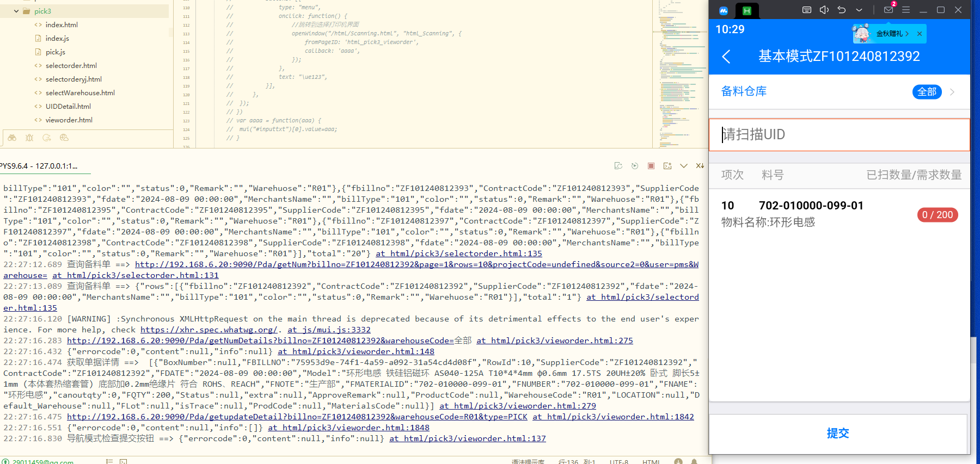Image resolution: width=980 pixels, height=464 pixels.
Task: Switch to the green H app tab in the emulator
Action: (x=746, y=10)
